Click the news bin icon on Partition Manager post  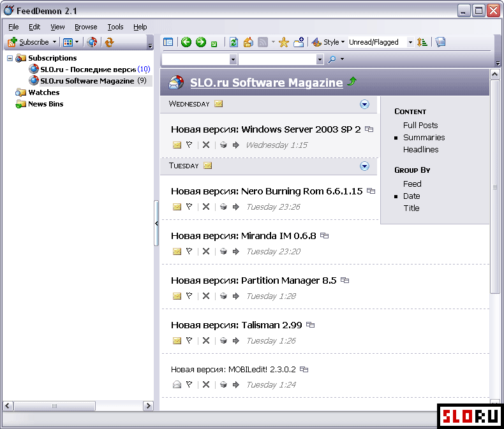click(x=223, y=296)
